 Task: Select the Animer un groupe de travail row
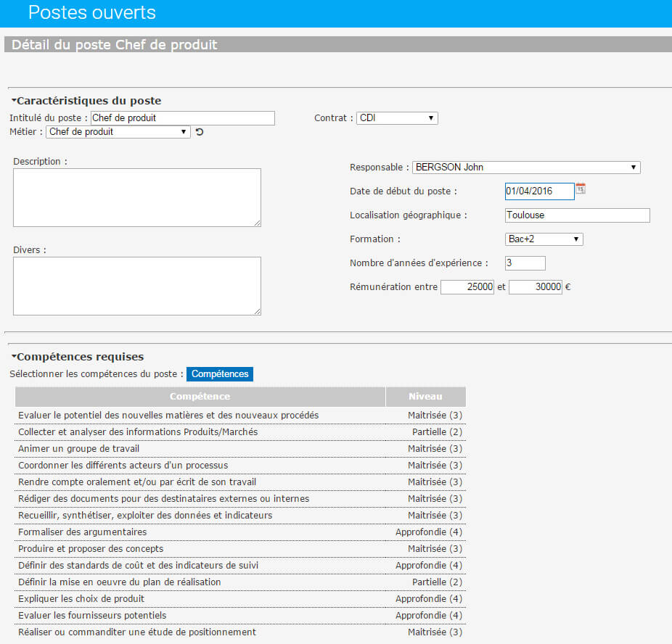240,449
